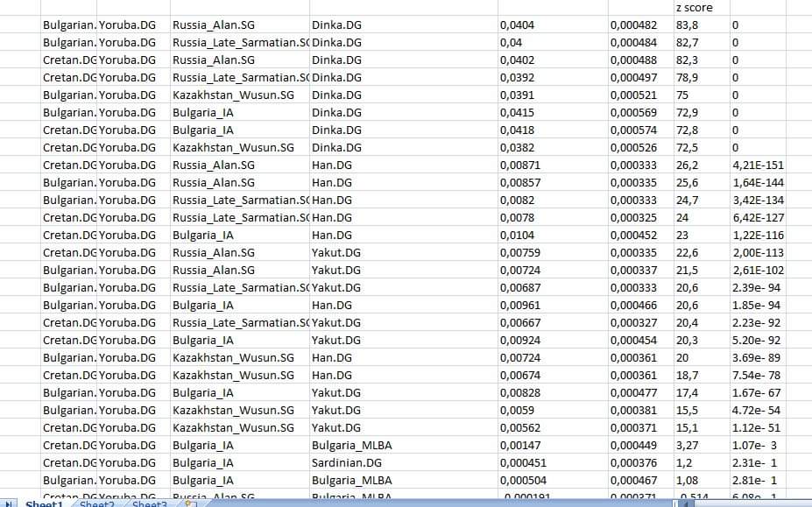Screen dimensions: 812x507
Task: Click the cell with value 7.54e- 78
Action: (758, 376)
